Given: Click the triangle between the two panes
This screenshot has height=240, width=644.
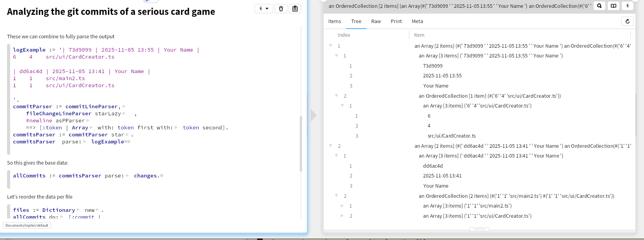Looking at the screenshot, I should 314,115.
